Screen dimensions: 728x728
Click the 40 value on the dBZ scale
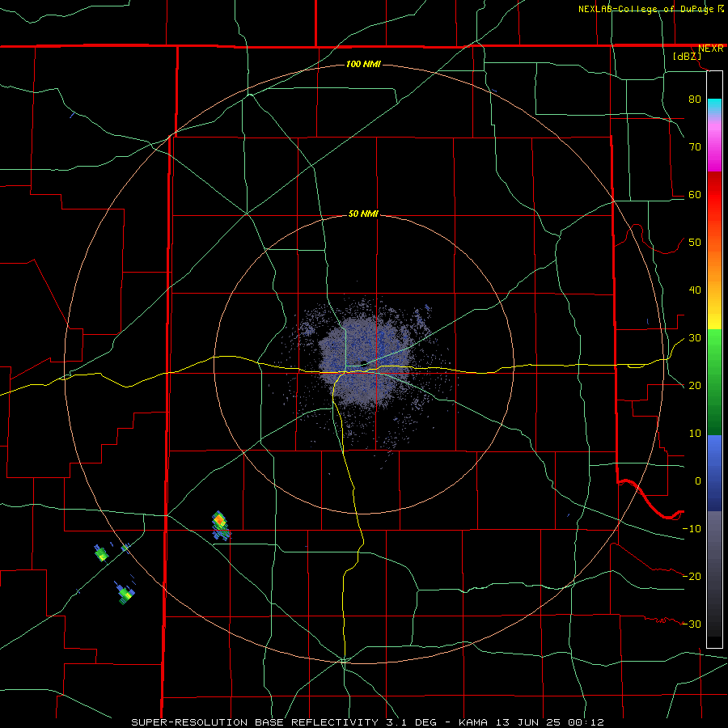[695, 290]
